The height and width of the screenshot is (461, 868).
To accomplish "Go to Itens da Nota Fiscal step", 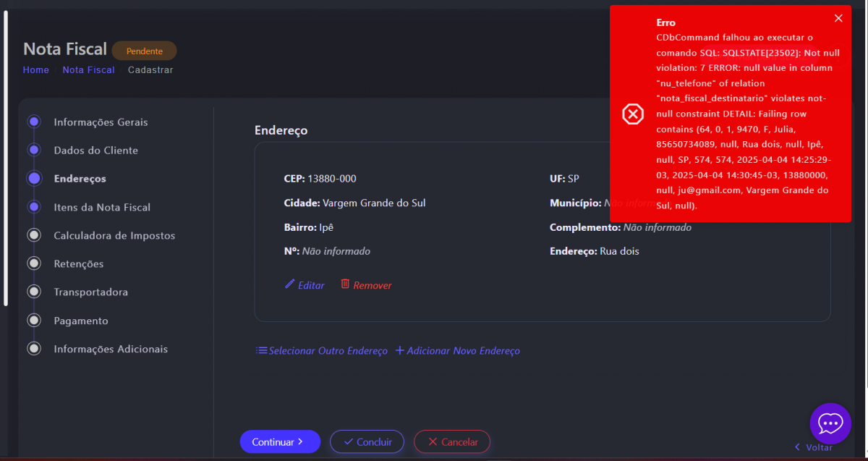I will tap(102, 208).
